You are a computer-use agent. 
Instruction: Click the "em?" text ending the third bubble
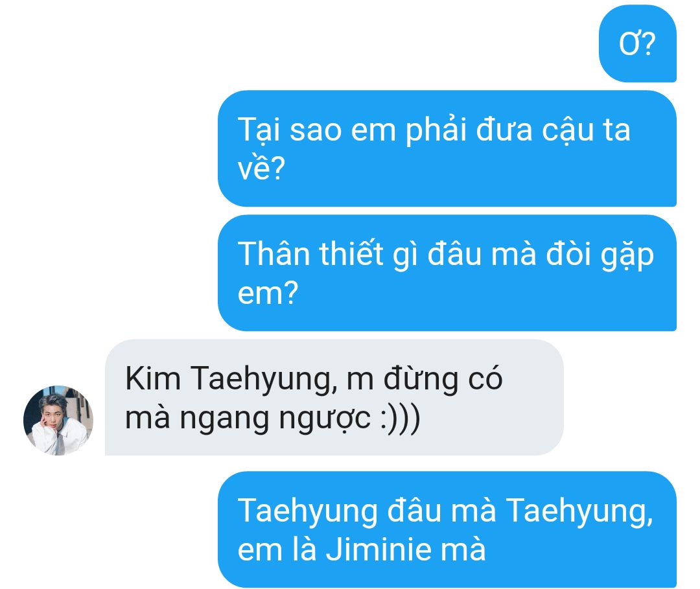pos(268,294)
